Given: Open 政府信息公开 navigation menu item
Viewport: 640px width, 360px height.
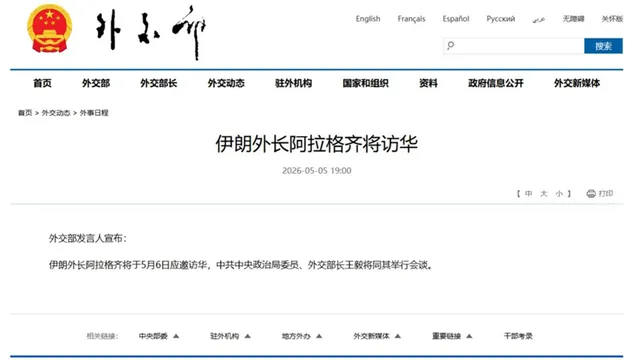Looking at the screenshot, I should tap(496, 83).
